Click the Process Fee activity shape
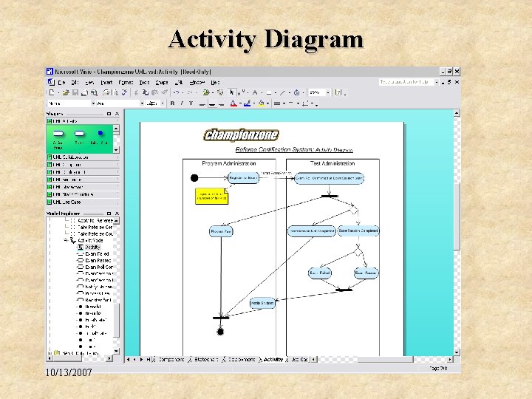532x399 pixels. coord(221,231)
